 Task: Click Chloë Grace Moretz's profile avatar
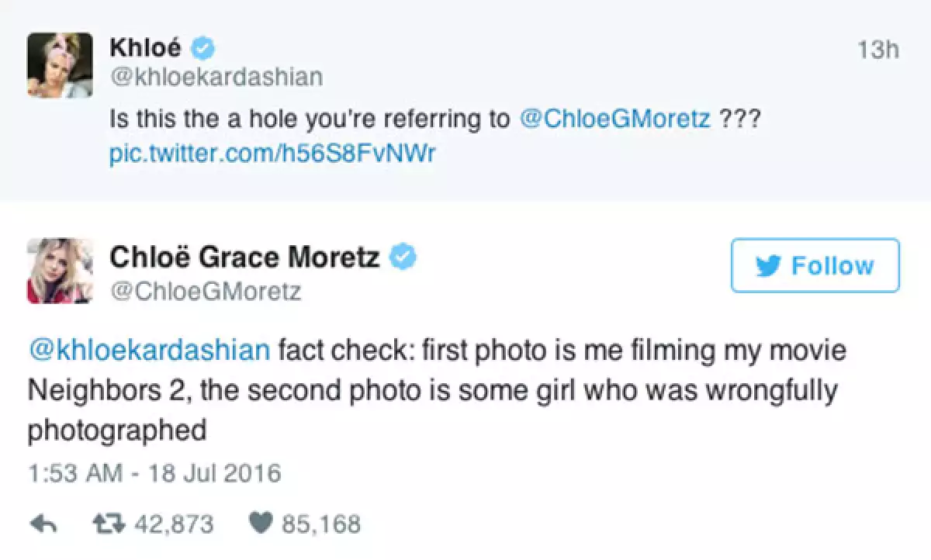(59, 271)
